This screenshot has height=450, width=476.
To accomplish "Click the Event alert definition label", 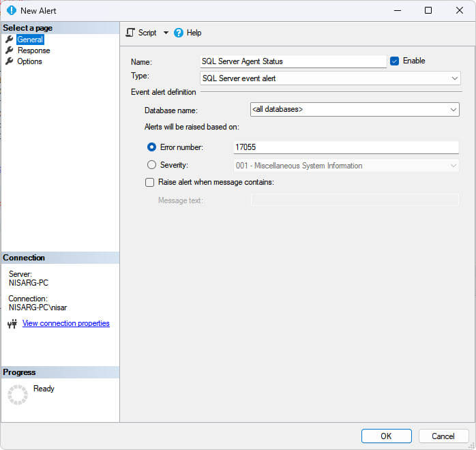I will [x=163, y=92].
